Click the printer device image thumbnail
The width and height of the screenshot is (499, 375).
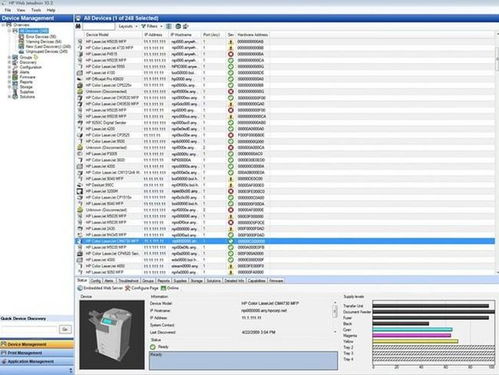[112, 335]
